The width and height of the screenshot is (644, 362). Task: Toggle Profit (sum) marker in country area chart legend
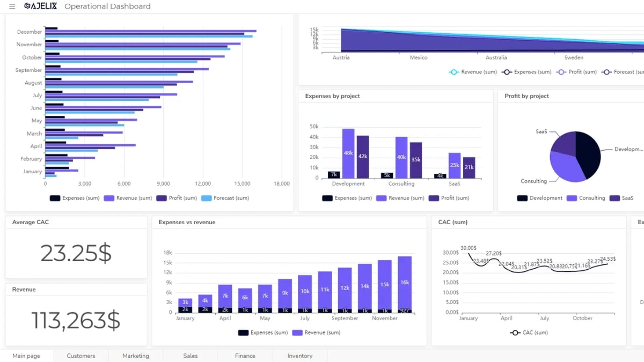[561, 72]
